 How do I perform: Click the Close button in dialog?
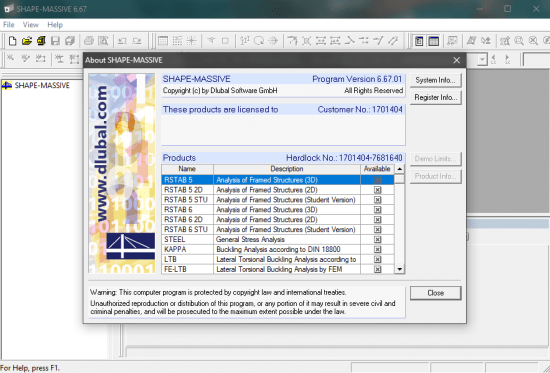[x=435, y=293]
